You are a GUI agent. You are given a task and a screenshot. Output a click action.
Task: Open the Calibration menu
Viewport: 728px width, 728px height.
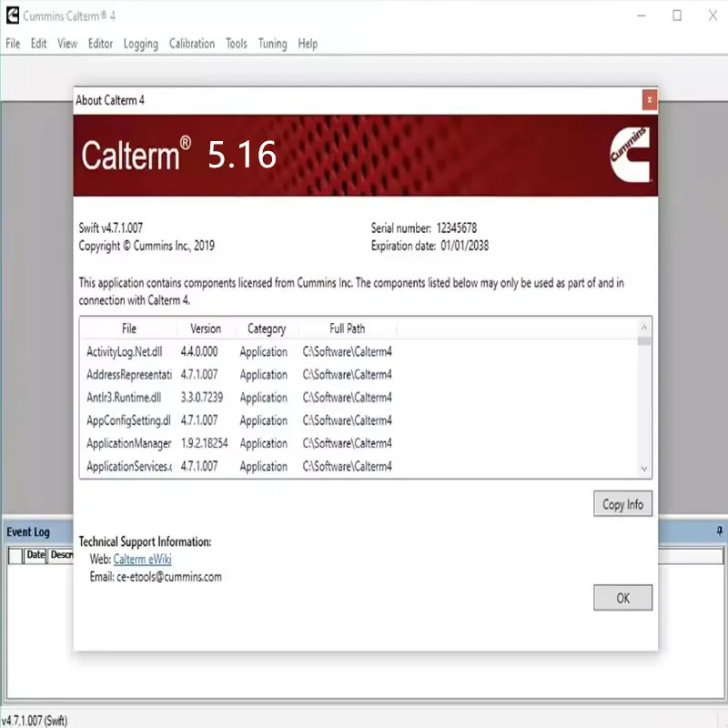[x=191, y=43]
